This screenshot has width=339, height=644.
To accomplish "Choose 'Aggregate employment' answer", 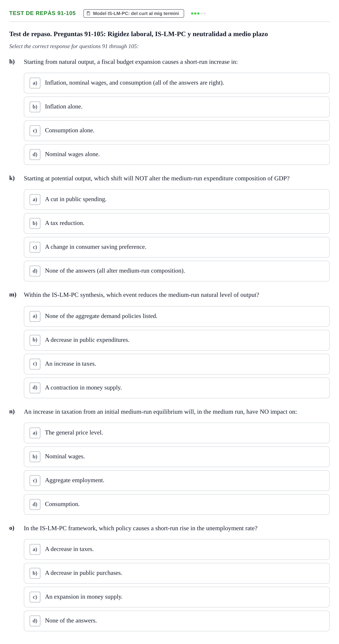I will point(176,480).
